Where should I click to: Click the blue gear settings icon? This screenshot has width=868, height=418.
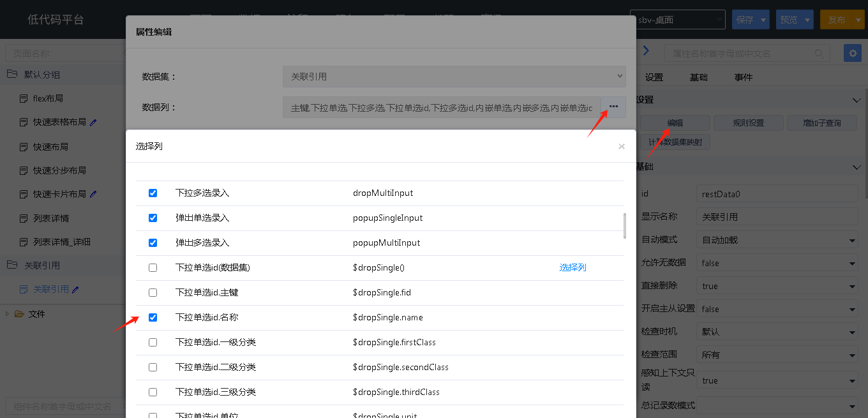(852, 53)
